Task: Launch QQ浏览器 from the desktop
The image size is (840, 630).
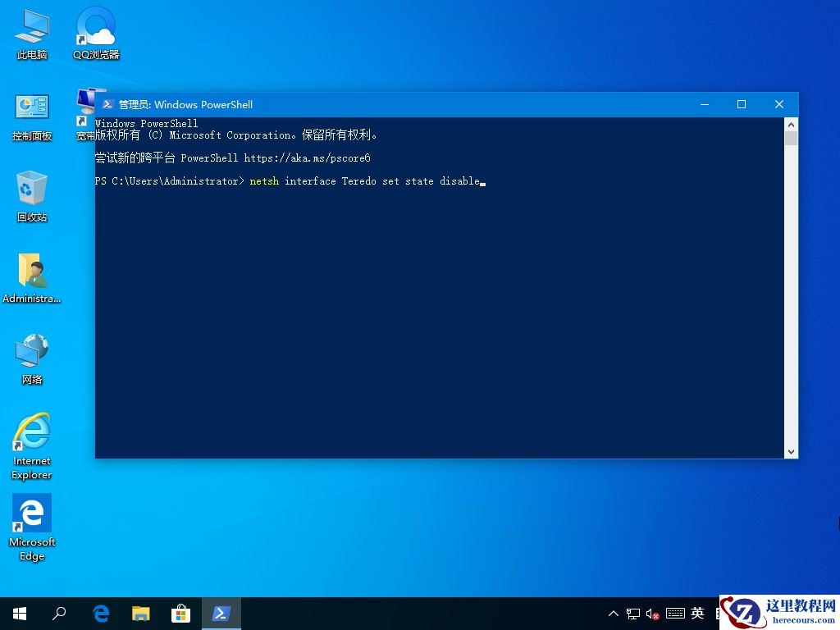Action: click(94, 29)
